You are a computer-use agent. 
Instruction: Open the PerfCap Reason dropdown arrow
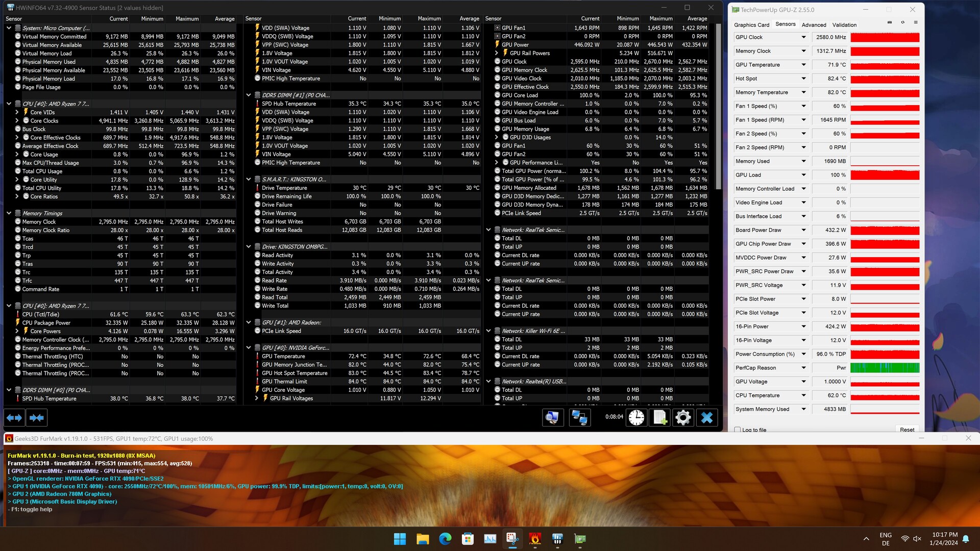tap(803, 368)
